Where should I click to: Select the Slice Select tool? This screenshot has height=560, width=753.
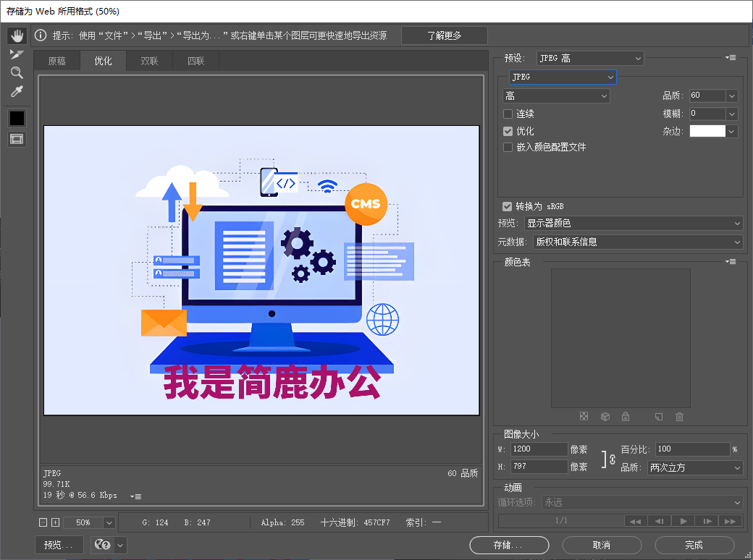point(17,54)
